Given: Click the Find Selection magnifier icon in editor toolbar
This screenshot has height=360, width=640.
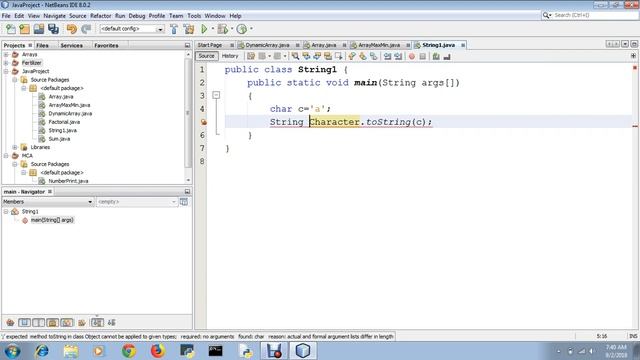Looking at the screenshot, I should pyautogui.click(x=295, y=56).
